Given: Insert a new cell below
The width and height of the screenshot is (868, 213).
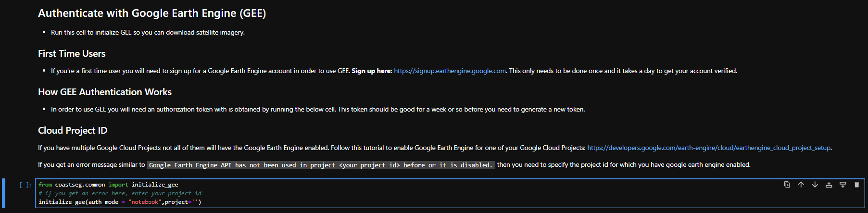Looking at the screenshot, I should pyautogui.click(x=843, y=185).
